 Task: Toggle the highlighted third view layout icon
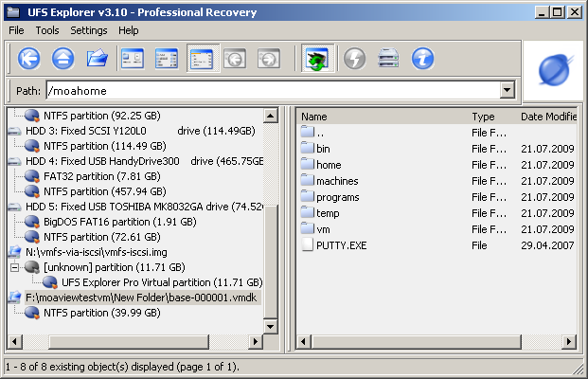tap(201, 59)
